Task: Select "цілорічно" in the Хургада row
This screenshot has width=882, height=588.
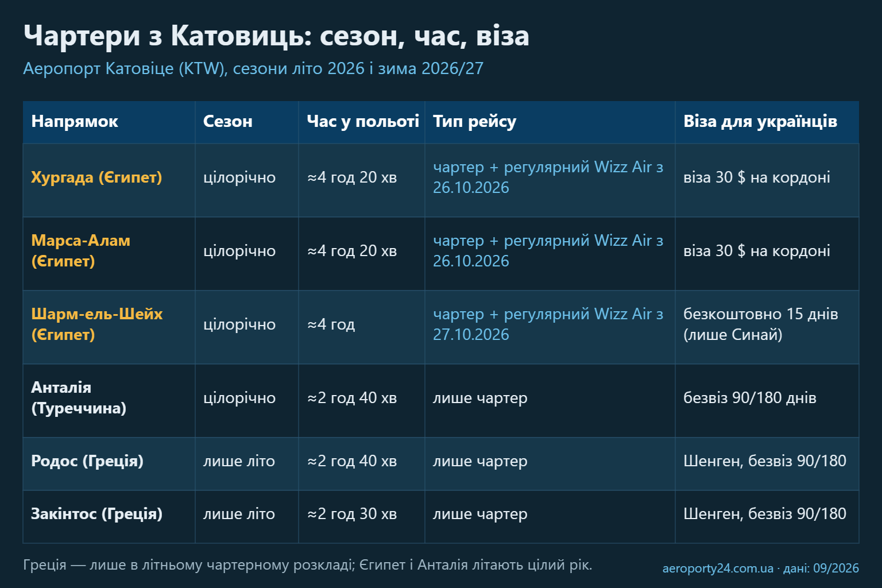Action: click(239, 177)
